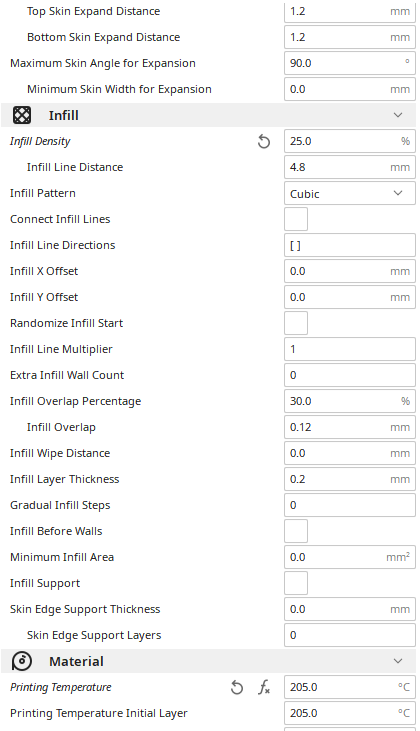Viewport: 420px width, 731px height.
Task: Click the Infill category icon
Action: coord(22,115)
